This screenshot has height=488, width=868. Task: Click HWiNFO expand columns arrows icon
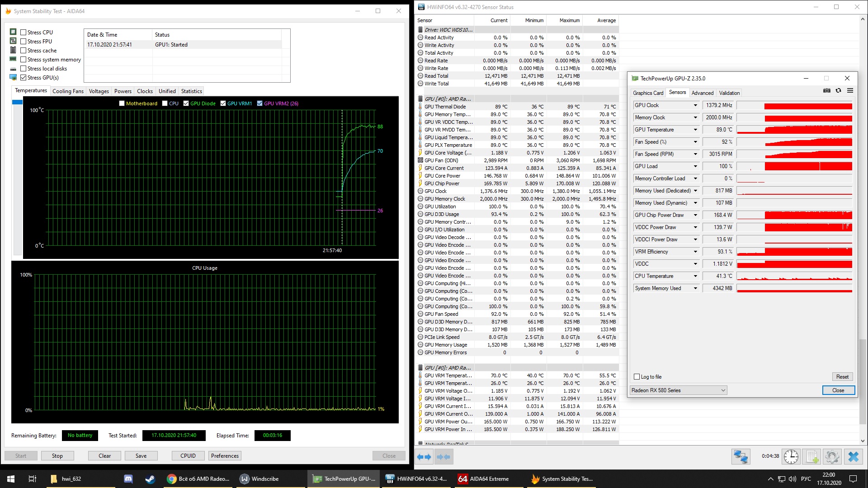[424, 457]
